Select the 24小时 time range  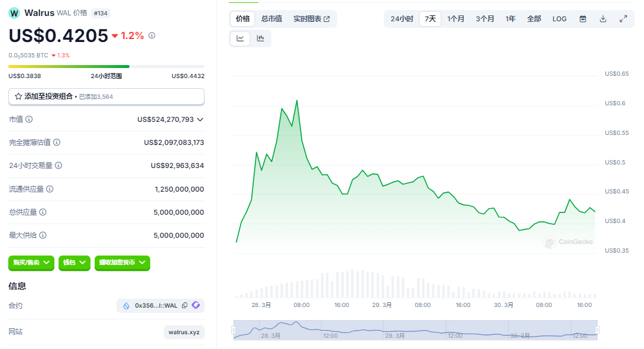pos(402,19)
